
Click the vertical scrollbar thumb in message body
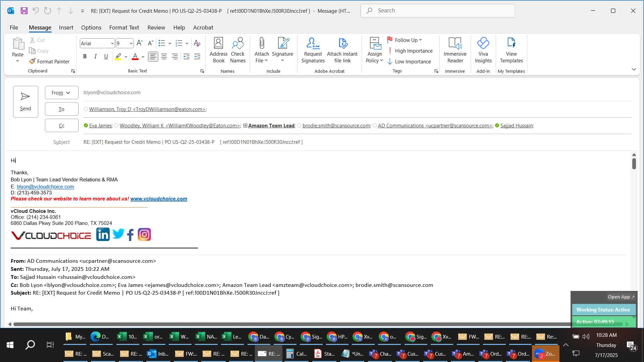(x=634, y=164)
